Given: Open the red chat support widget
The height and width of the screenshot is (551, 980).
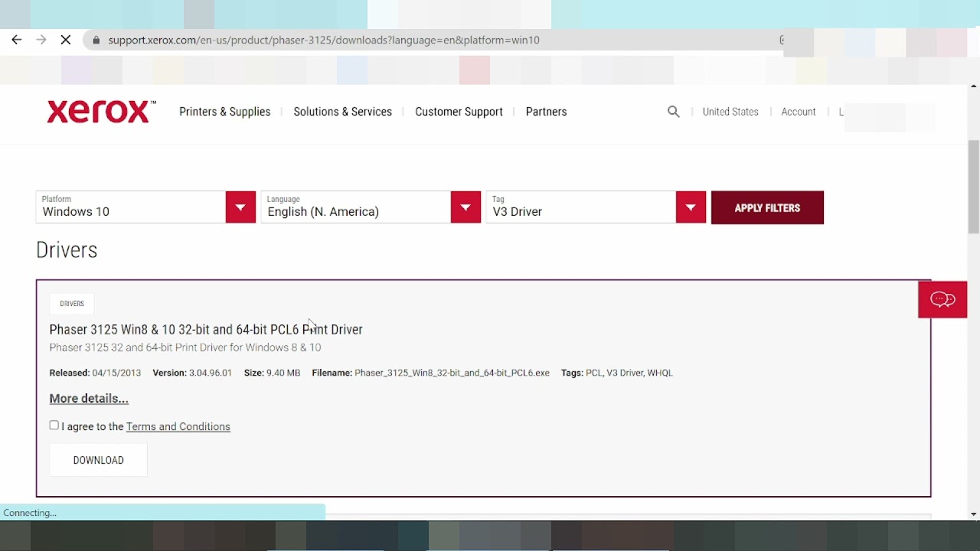Looking at the screenshot, I should [942, 299].
